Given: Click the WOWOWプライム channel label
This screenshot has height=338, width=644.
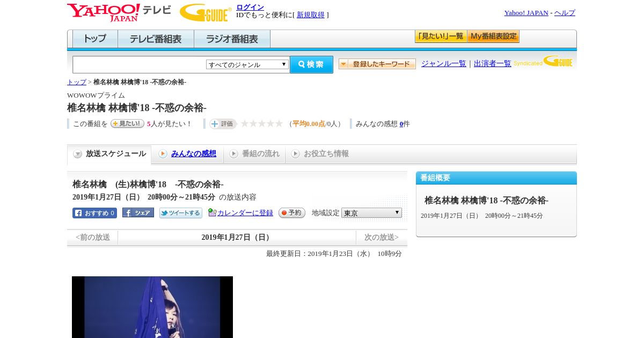Looking at the screenshot, I should [96, 95].
